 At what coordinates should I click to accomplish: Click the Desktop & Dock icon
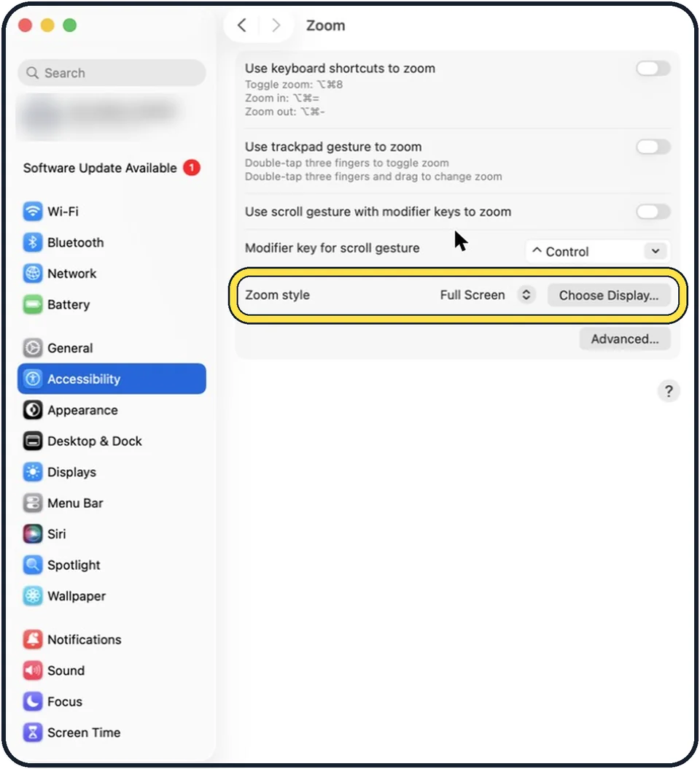click(x=33, y=441)
